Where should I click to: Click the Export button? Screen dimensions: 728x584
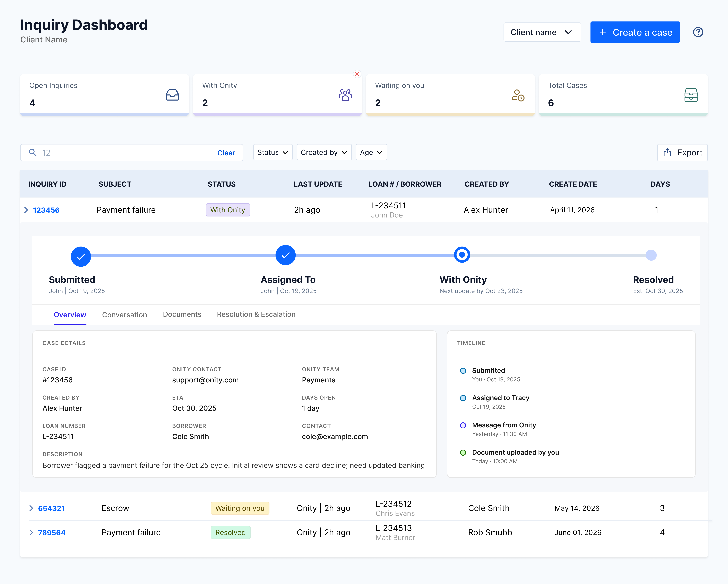pyautogui.click(x=682, y=152)
